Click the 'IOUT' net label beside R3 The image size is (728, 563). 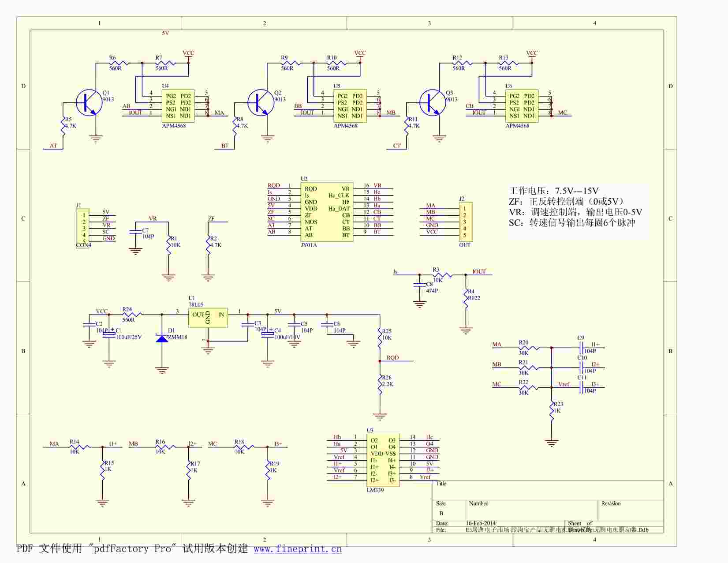[x=479, y=272]
